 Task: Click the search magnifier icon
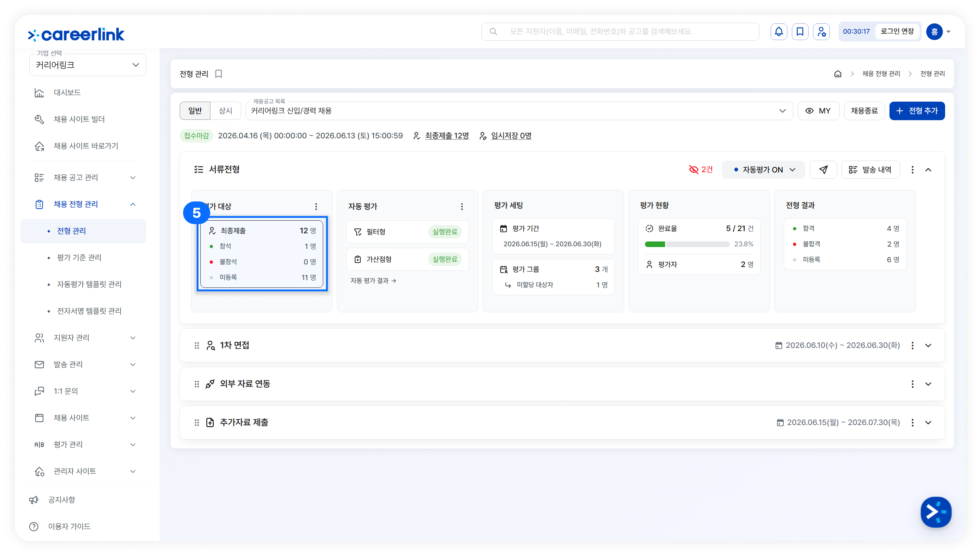tap(494, 32)
